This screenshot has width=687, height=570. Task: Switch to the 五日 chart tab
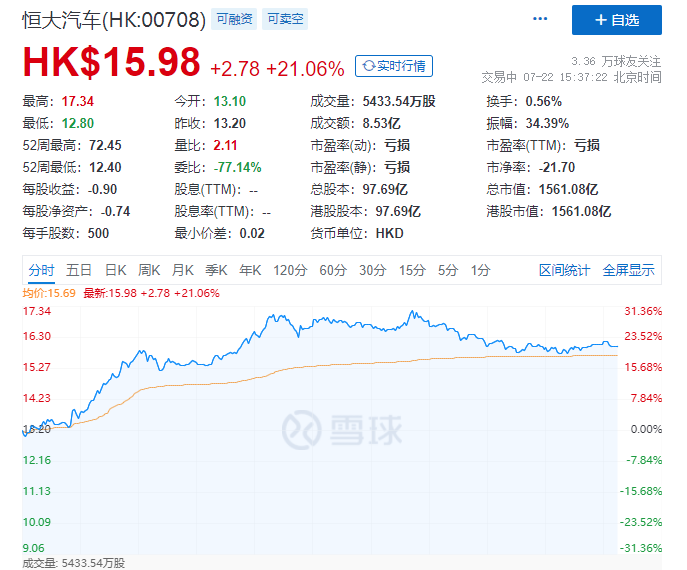coord(79,270)
